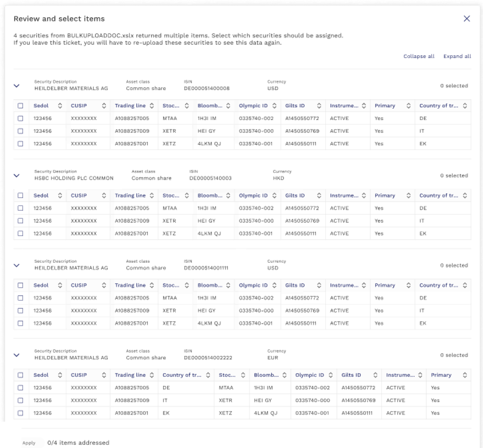
Task: Click cell 0335740-000 in HSBC table
Action: click(256, 221)
